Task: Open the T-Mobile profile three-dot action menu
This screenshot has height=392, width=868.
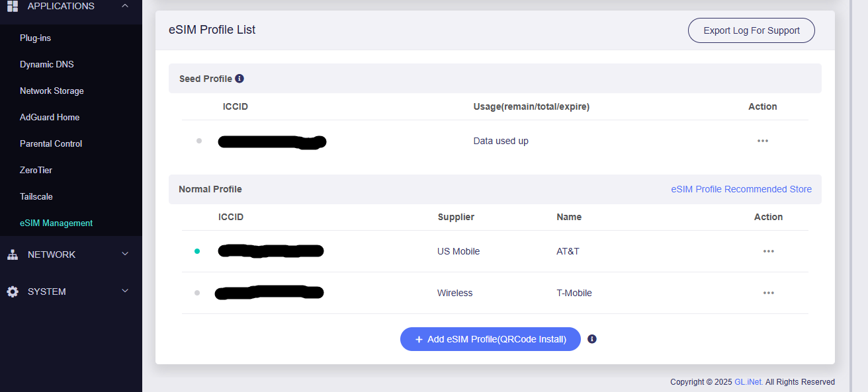Action: [x=768, y=293]
